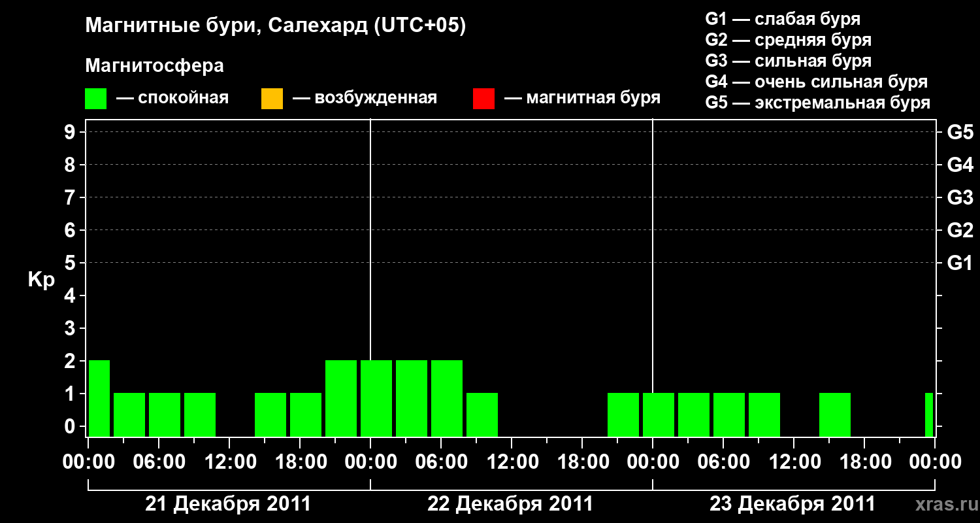Click the G3 — сильная буря line
This screenshot has height=523, width=980.
tap(788, 61)
